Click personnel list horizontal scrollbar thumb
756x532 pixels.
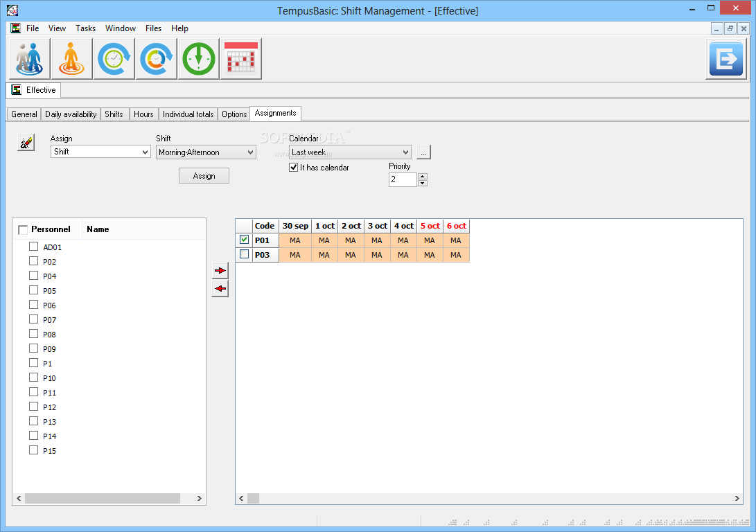[x=103, y=498]
